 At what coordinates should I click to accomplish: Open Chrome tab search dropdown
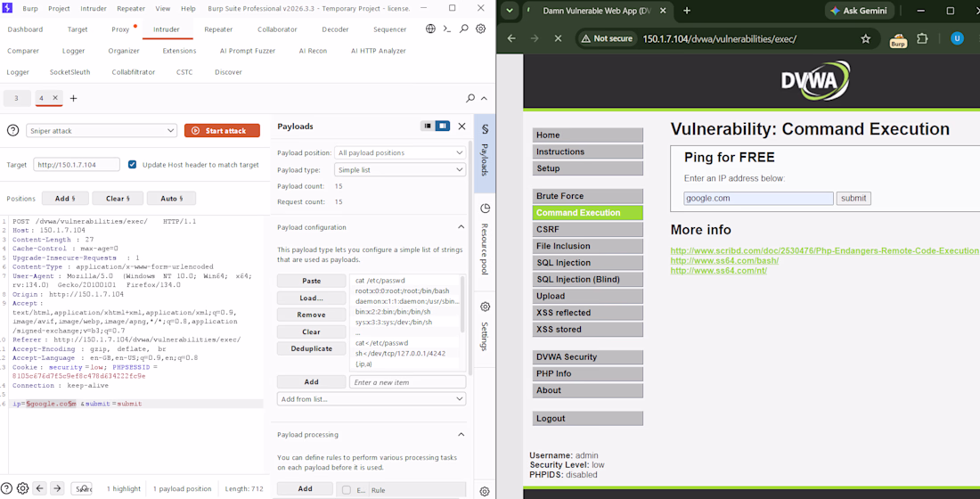click(x=510, y=11)
